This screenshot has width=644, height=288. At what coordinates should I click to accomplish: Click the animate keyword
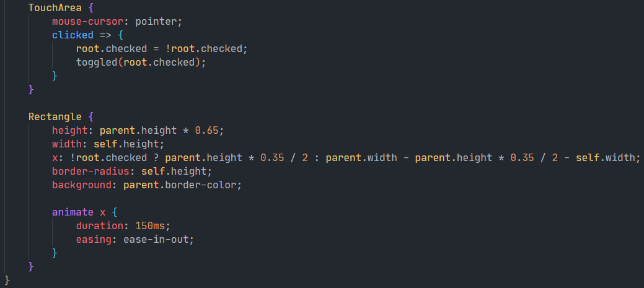[x=73, y=212]
